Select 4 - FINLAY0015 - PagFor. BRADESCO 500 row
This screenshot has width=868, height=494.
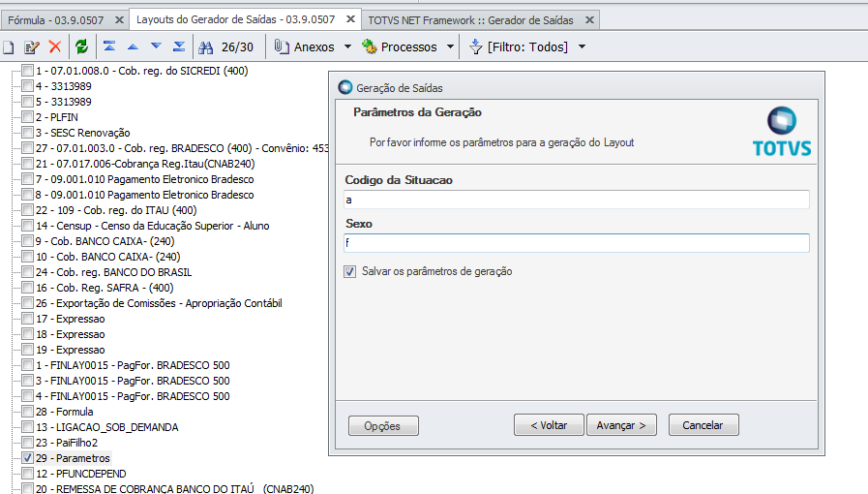coord(133,396)
